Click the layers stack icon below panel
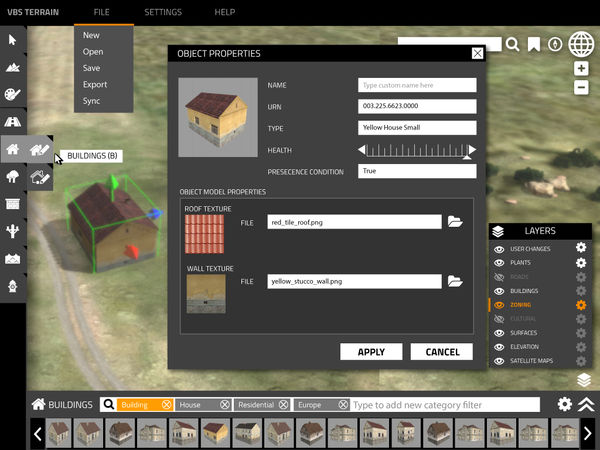 coord(584,380)
